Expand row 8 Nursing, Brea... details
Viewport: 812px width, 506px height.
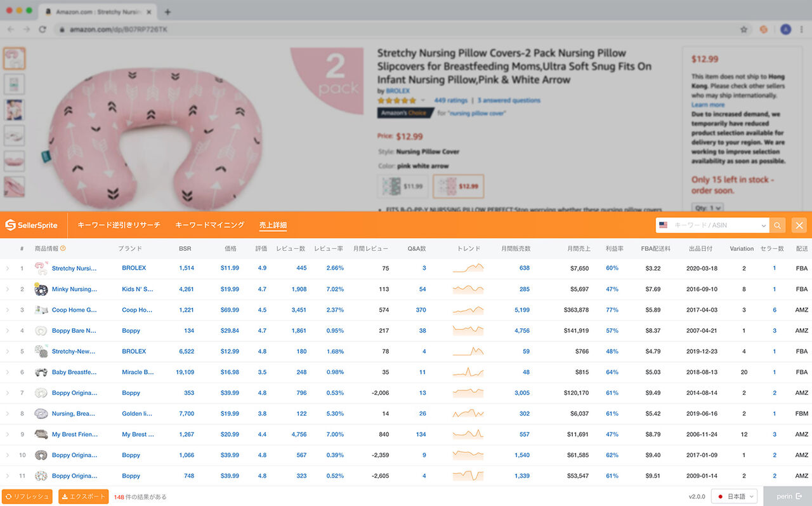click(8, 413)
